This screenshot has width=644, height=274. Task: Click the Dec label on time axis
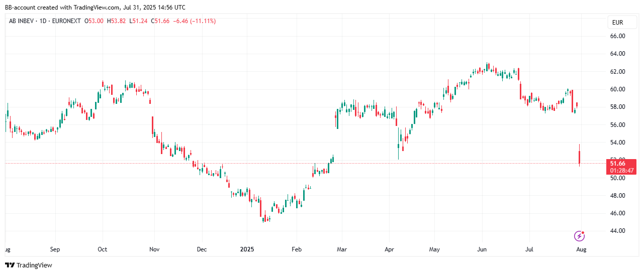tap(202, 249)
